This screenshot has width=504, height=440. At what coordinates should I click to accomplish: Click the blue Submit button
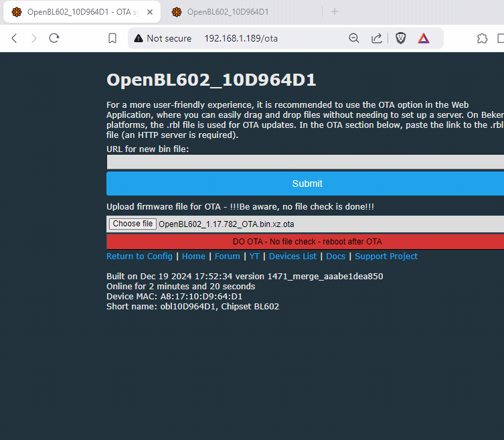coord(305,184)
